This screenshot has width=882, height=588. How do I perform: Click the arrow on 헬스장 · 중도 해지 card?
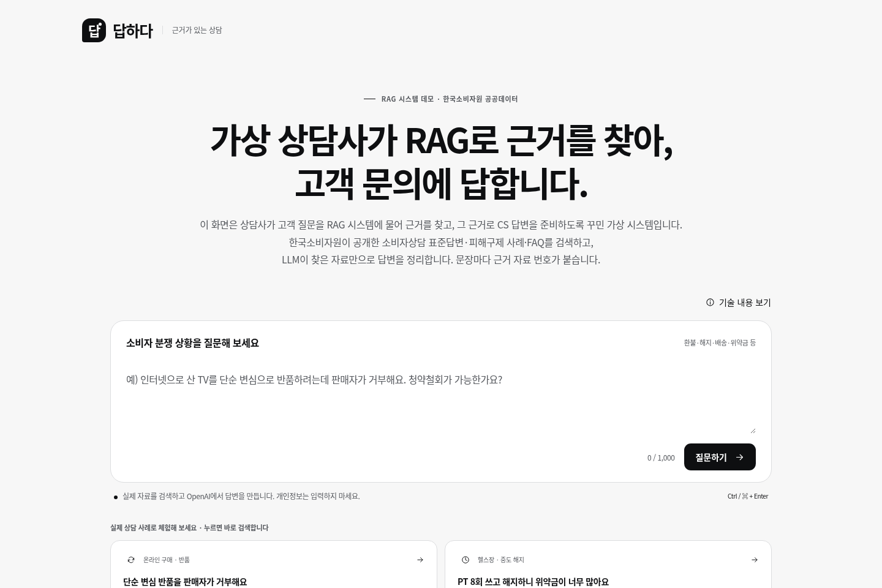(755, 560)
